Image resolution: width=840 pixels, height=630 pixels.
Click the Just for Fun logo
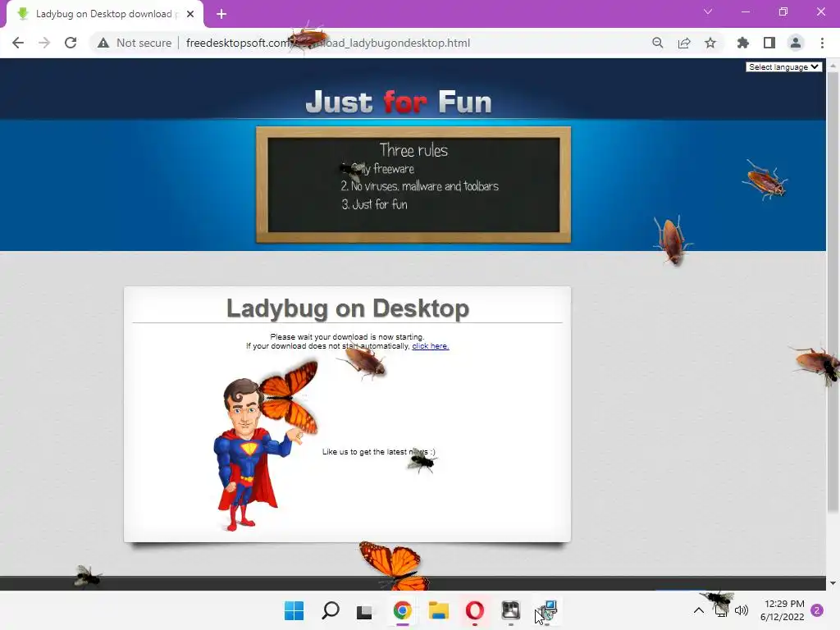pyautogui.click(x=399, y=102)
